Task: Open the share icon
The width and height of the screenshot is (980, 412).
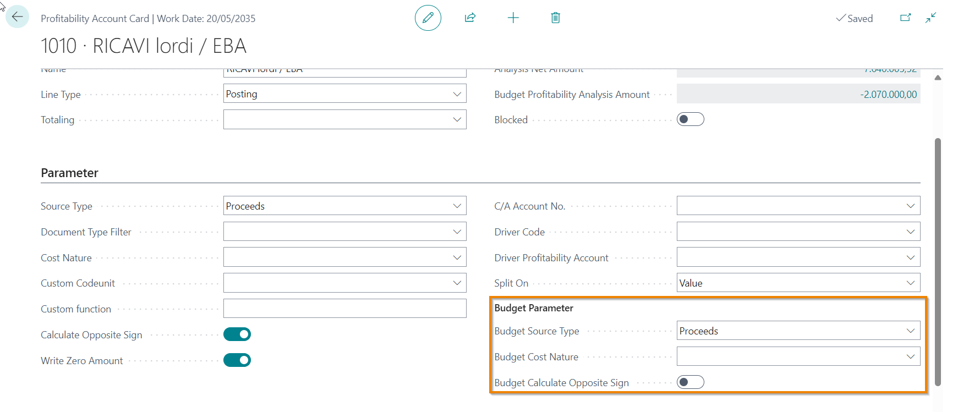Action: (x=470, y=18)
